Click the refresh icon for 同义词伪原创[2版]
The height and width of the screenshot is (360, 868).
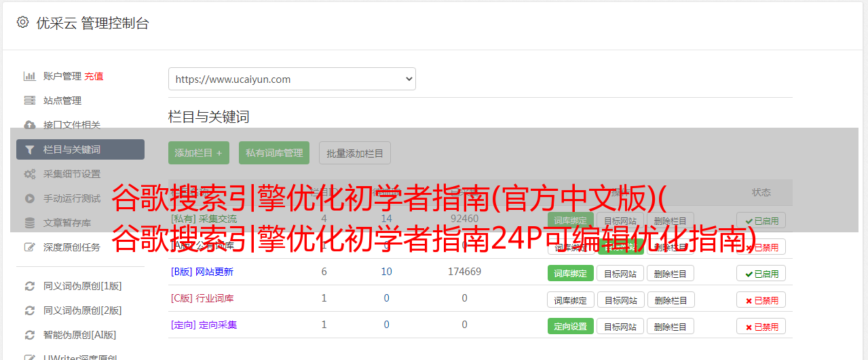[30, 310]
